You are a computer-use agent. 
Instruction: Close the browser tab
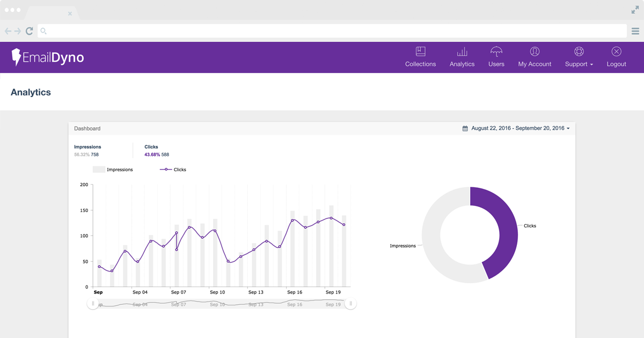70,13
